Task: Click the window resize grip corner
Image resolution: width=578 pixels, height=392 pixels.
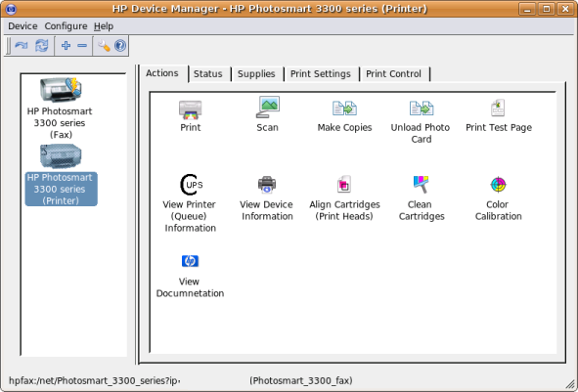Action: tap(570, 384)
